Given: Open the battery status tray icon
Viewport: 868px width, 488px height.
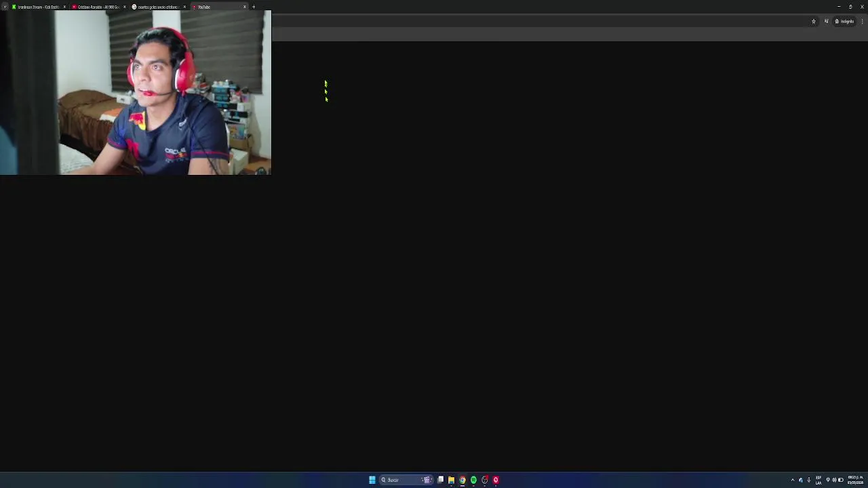Looking at the screenshot, I should 841,480.
